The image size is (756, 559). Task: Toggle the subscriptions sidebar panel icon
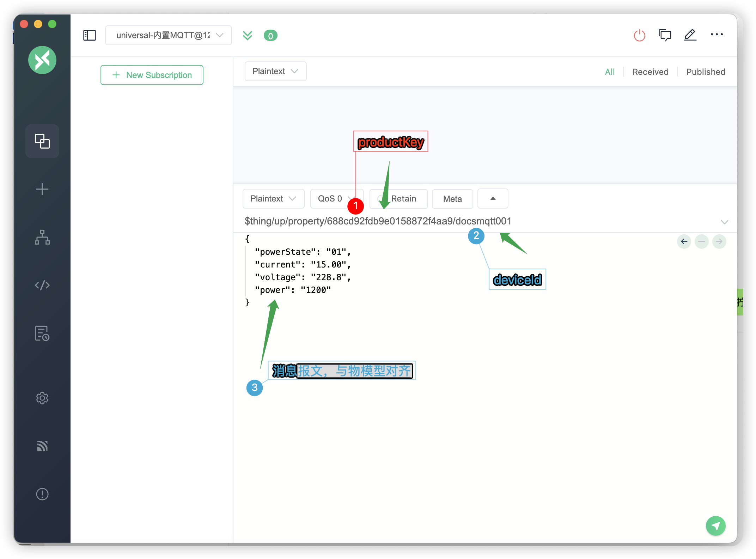[x=90, y=35]
